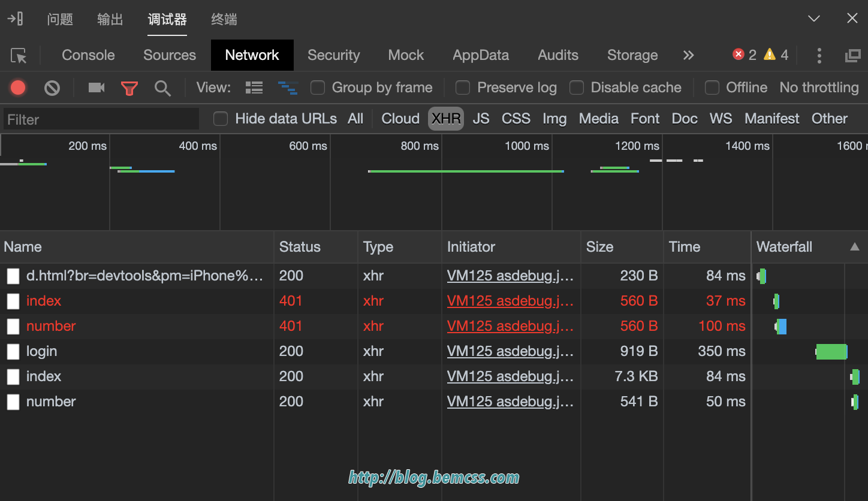This screenshot has width=868, height=501.
Task: Switch to the 问题 panel tab
Action: [x=60, y=19]
